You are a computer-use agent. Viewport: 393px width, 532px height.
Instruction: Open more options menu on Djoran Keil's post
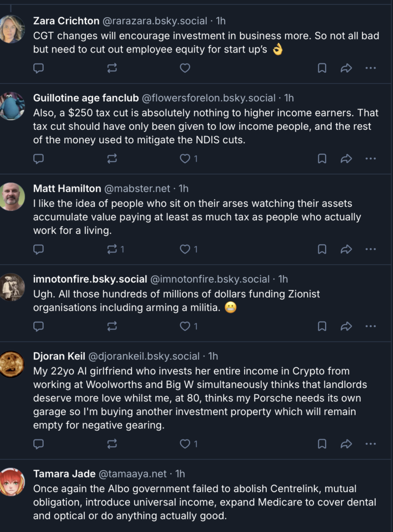371,444
